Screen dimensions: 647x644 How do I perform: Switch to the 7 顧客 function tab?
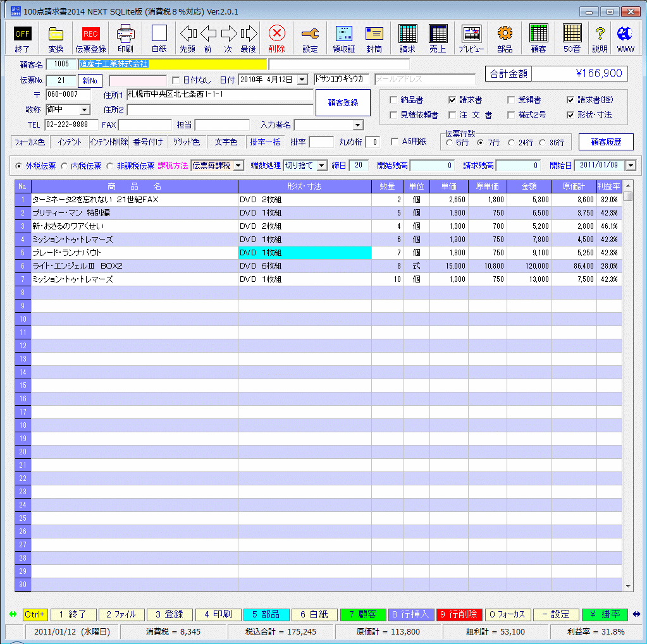coord(362,614)
